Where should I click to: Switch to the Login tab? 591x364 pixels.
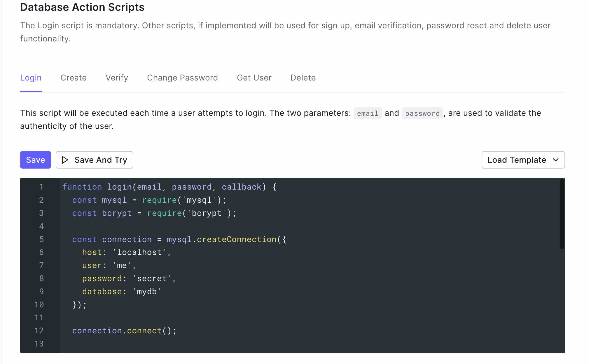click(31, 78)
